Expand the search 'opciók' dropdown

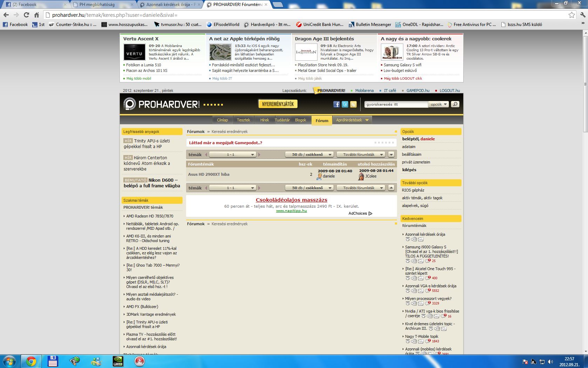pyautogui.click(x=439, y=104)
